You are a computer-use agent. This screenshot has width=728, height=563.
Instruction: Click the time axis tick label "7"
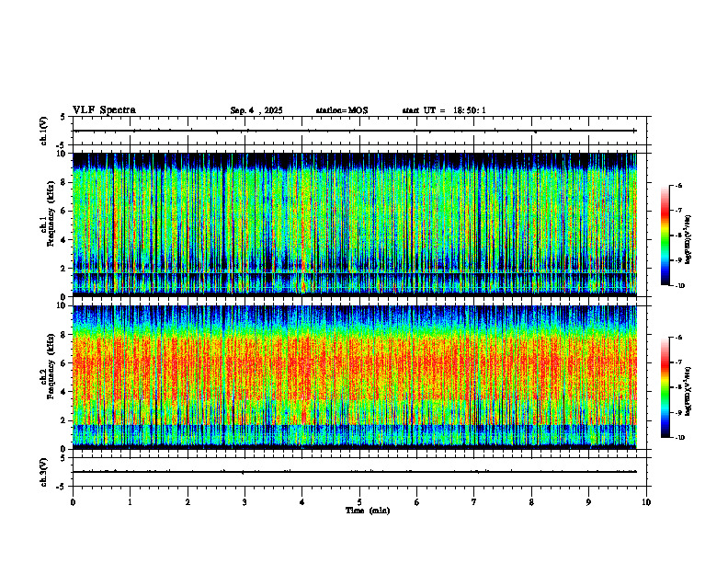(474, 502)
